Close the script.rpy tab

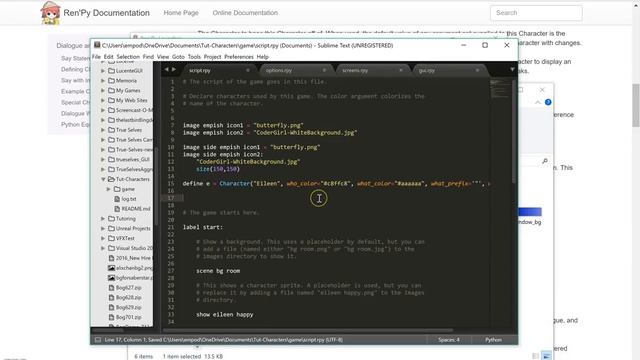[x=248, y=70]
